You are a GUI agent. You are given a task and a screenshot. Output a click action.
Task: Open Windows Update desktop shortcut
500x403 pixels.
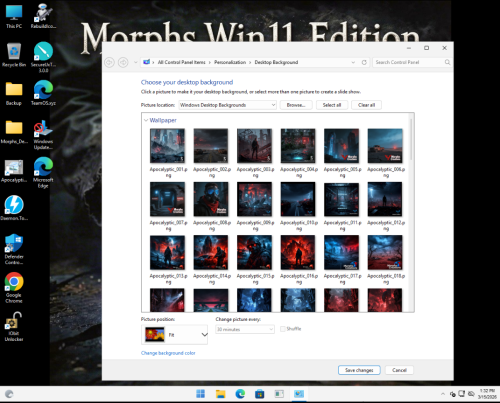(x=43, y=134)
